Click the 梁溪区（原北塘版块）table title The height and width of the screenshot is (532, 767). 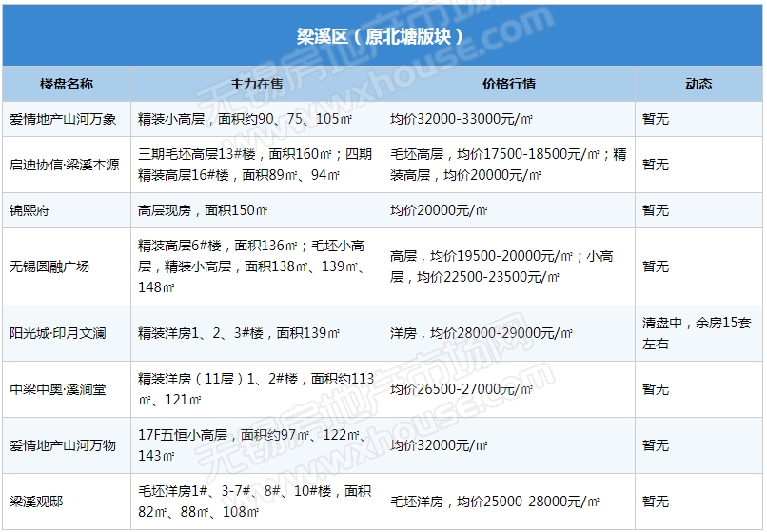[x=380, y=37]
